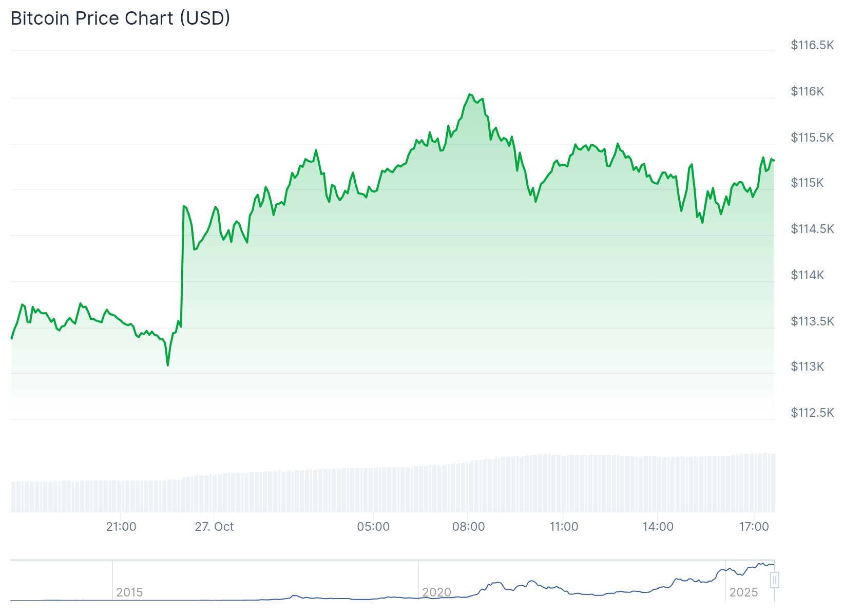The width and height of the screenshot is (844, 616).
Task: Click the price peak near $116K
Action: pos(470,94)
